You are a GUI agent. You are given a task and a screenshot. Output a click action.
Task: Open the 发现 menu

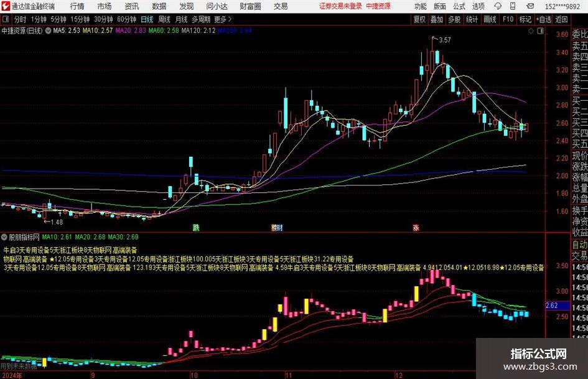tap(187, 6)
